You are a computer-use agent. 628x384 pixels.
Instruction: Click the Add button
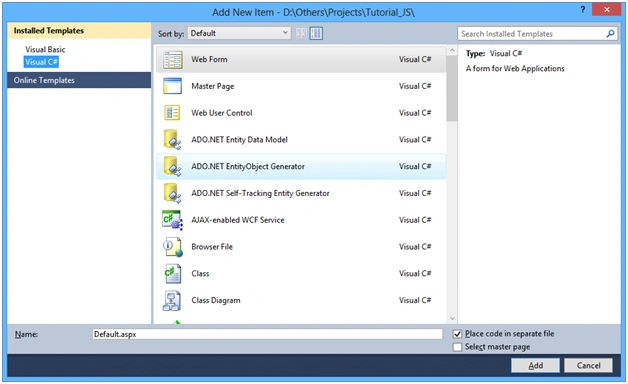point(535,365)
